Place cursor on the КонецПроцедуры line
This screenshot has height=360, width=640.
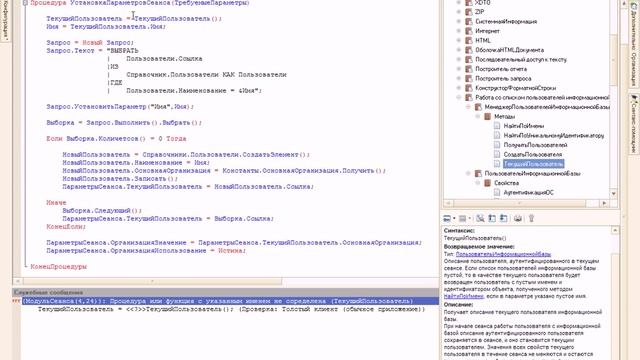coord(59,267)
